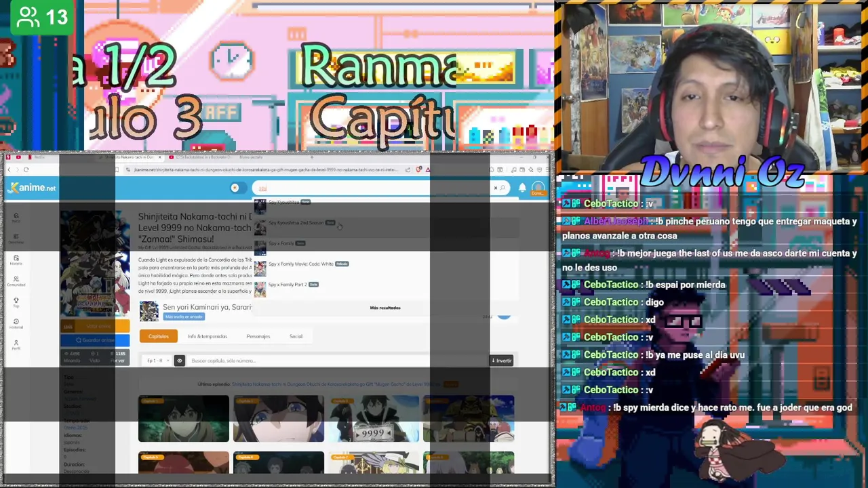Open the Inicio icon in the jkanime sidebar
Image resolution: width=868 pixels, height=488 pixels.
point(16,218)
